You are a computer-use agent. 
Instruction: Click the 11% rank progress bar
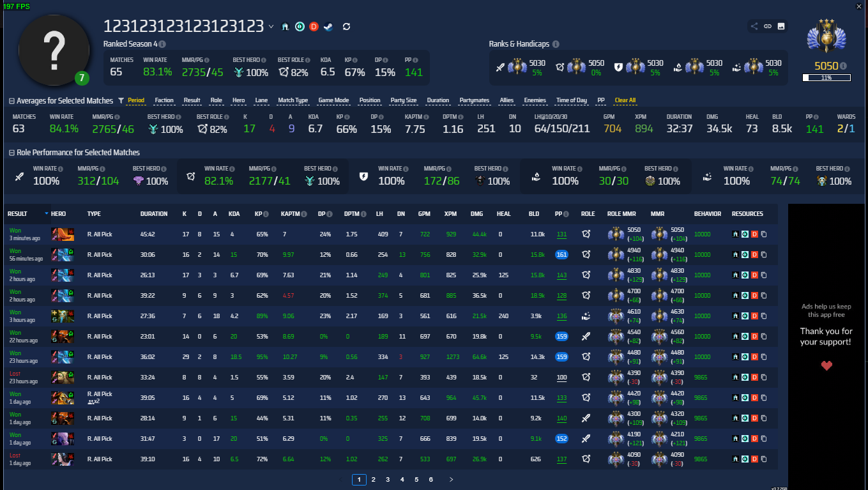[x=826, y=78]
